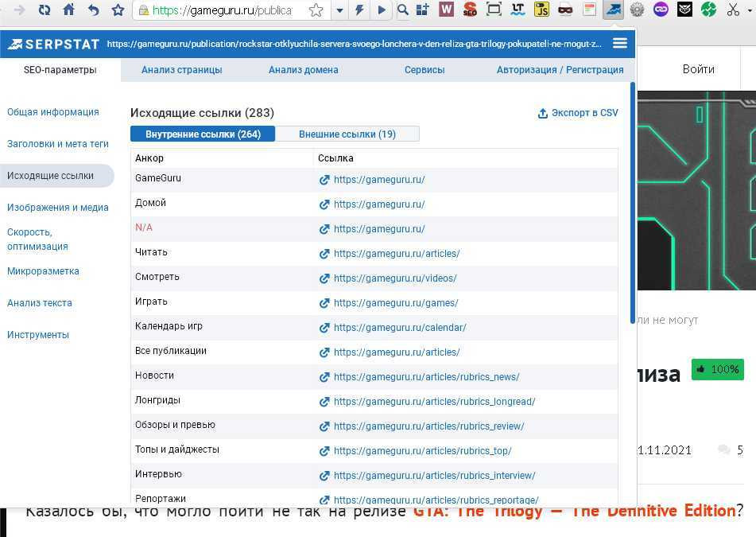Image resolution: width=756 pixels, height=537 pixels.
Task: Open the address bar dropdown arrow
Action: tap(340, 10)
